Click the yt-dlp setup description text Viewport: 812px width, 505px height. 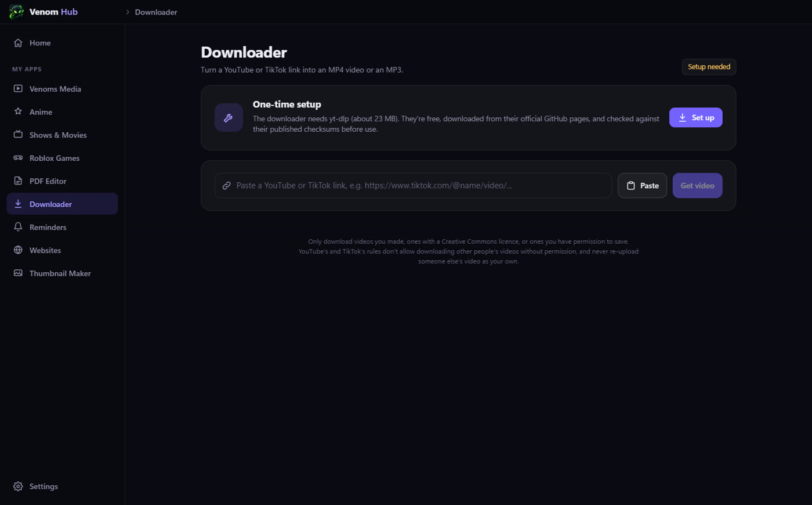[x=456, y=124]
